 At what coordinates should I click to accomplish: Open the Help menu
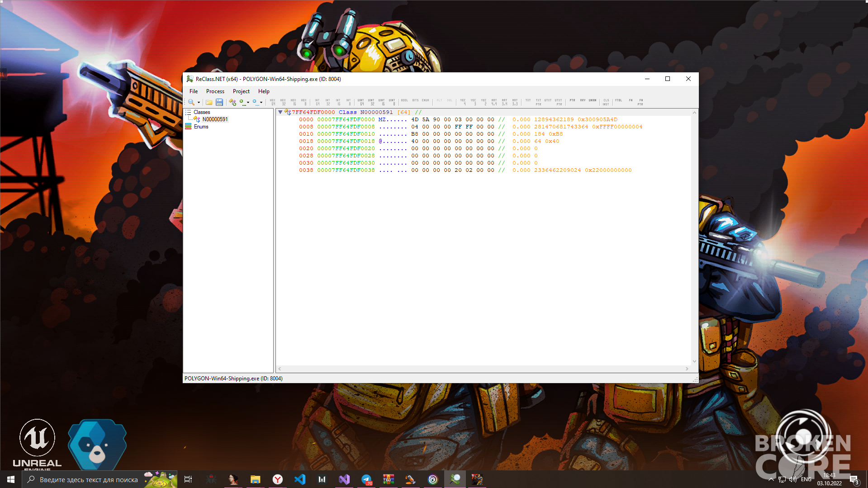[264, 91]
